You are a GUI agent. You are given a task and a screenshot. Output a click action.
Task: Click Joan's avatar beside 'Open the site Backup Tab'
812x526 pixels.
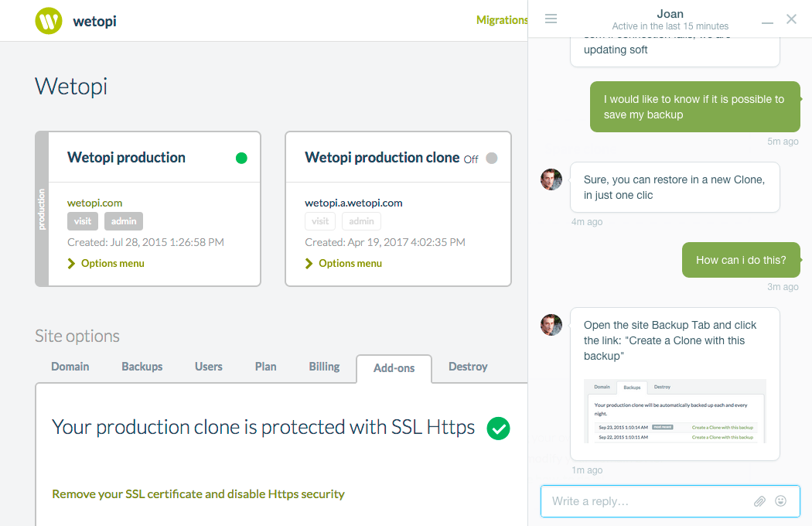pos(551,325)
